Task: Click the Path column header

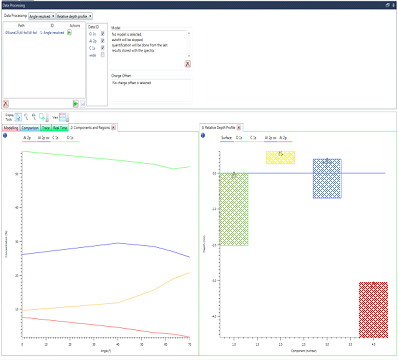Action: pyautogui.click(x=21, y=26)
